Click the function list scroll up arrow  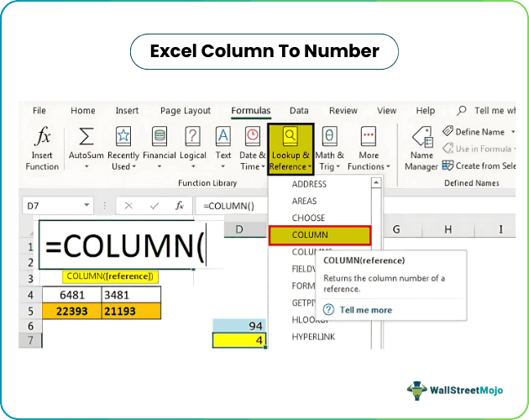(376, 182)
